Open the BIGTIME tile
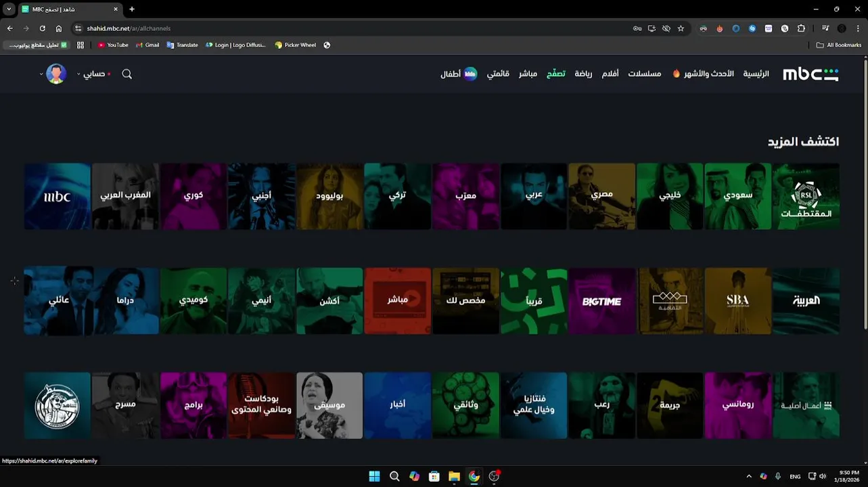 pyautogui.click(x=601, y=301)
